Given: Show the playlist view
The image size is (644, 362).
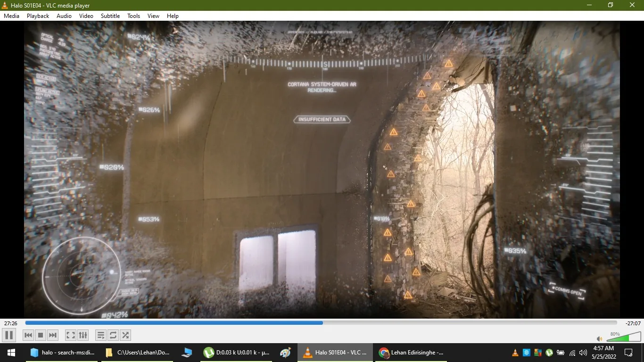Looking at the screenshot, I should (x=100, y=335).
